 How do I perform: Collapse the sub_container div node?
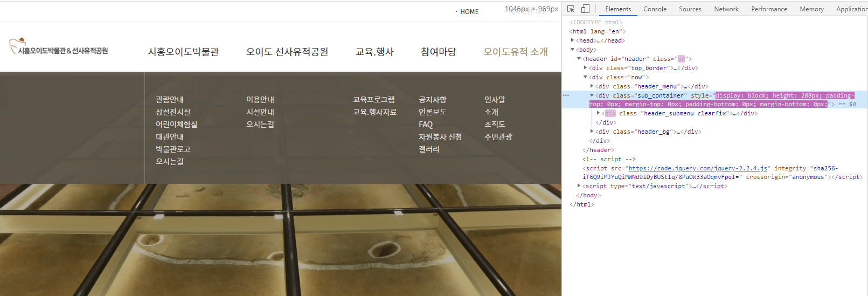592,95
